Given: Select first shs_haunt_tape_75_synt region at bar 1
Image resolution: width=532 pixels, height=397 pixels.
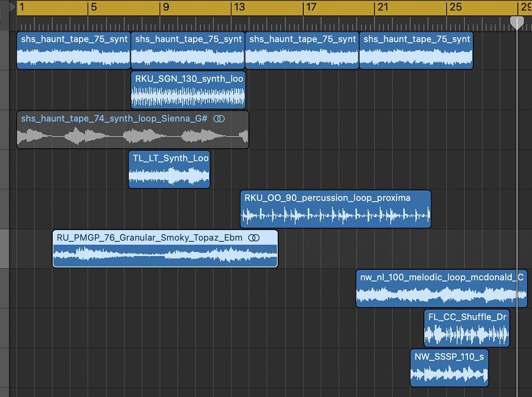Looking at the screenshot, I should pyautogui.click(x=73, y=50).
